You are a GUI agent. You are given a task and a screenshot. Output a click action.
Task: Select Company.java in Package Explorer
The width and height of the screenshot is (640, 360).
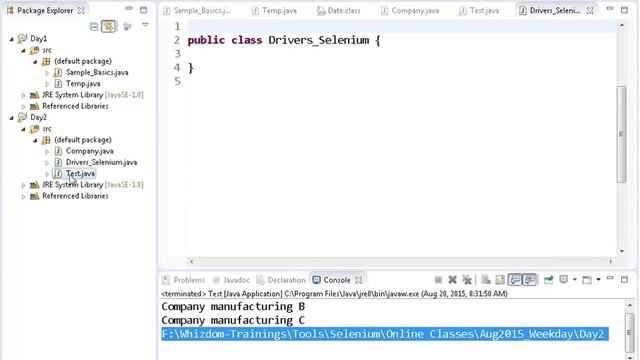[x=89, y=151]
